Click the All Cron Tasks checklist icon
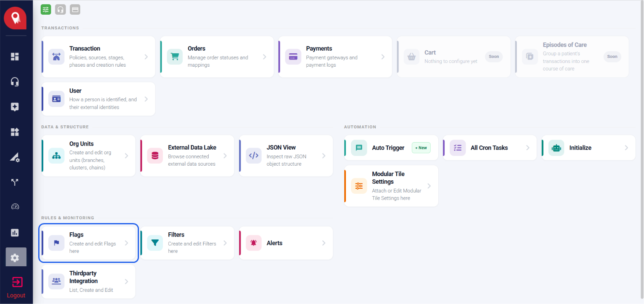This screenshot has width=644, height=304. pos(458,148)
